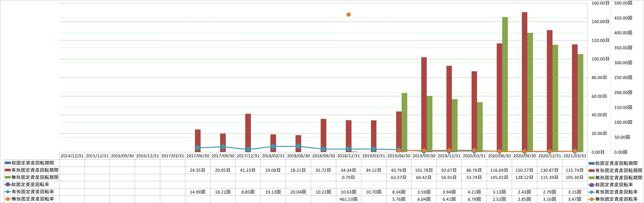Image resolution: width=644 pixels, height=203 pixels.
Task: Click the 20.00日 axis label
Action: pos(599,134)
